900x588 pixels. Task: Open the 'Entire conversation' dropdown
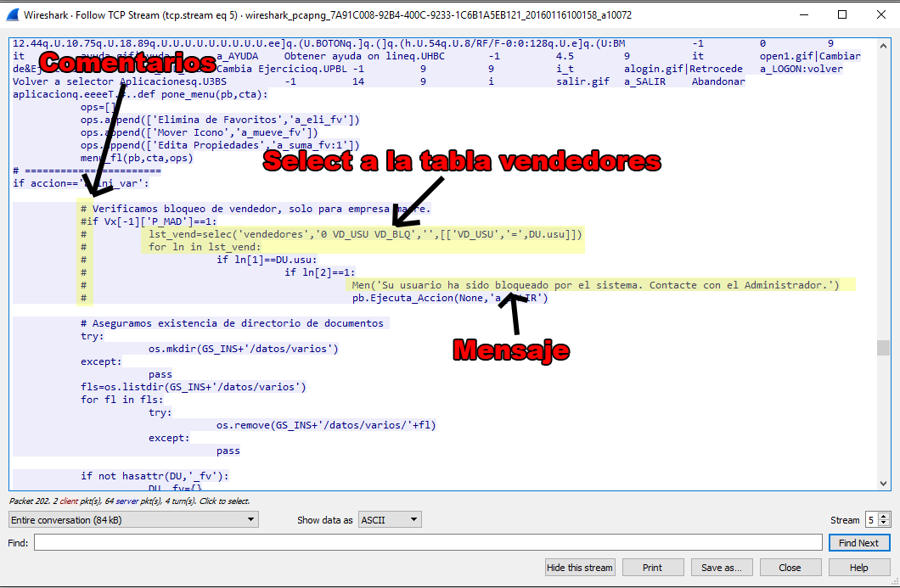coord(133,519)
